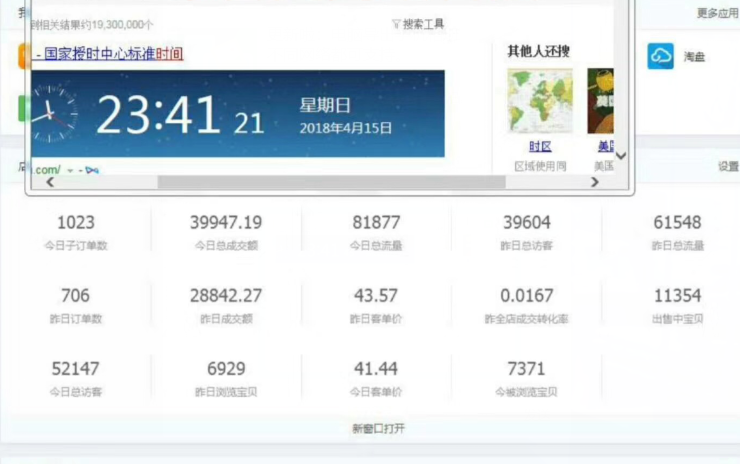Open 设置 on the right side
This screenshot has height=464, width=740.
click(x=727, y=168)
